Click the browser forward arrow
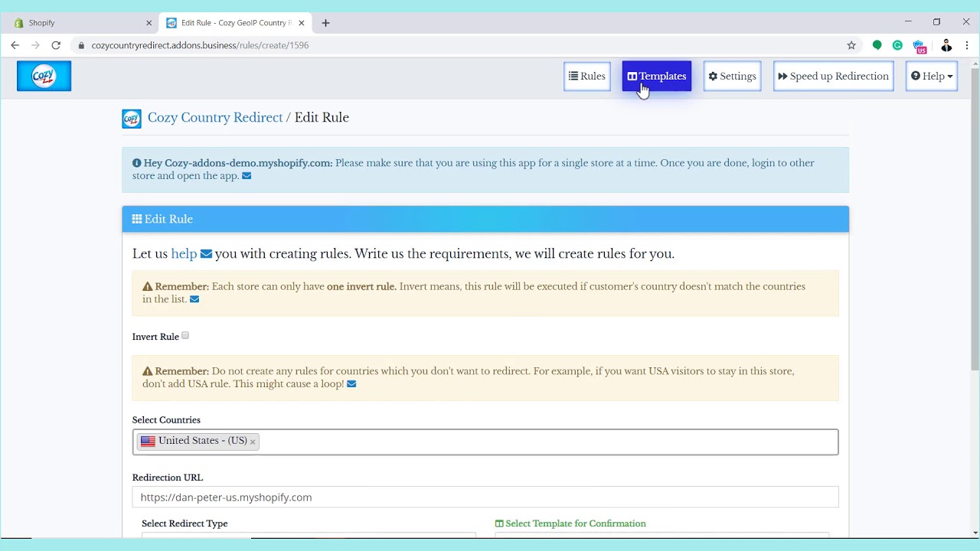980x551 pixels. 35,45
